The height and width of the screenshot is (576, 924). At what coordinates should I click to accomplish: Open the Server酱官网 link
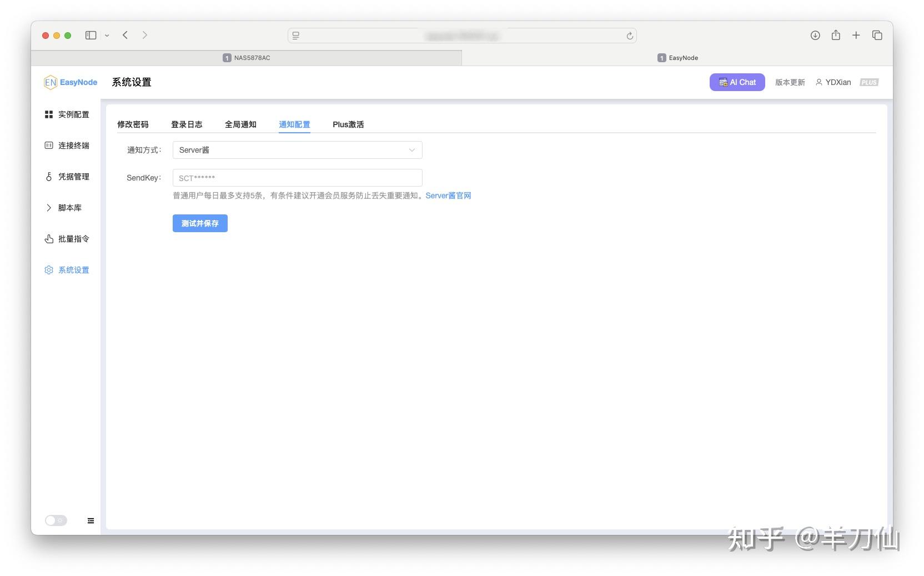[448, 196]
